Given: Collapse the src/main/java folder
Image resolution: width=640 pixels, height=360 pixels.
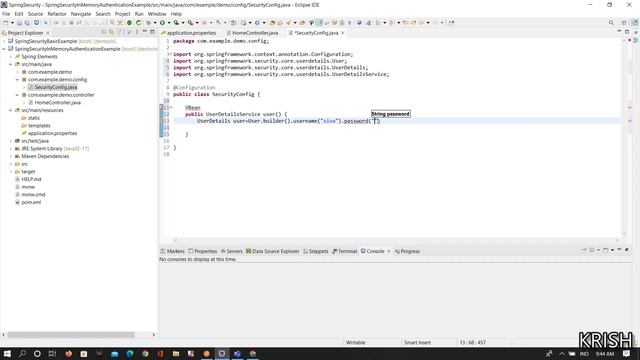Looking at the screenshot, I should click(x=11, y=64).
